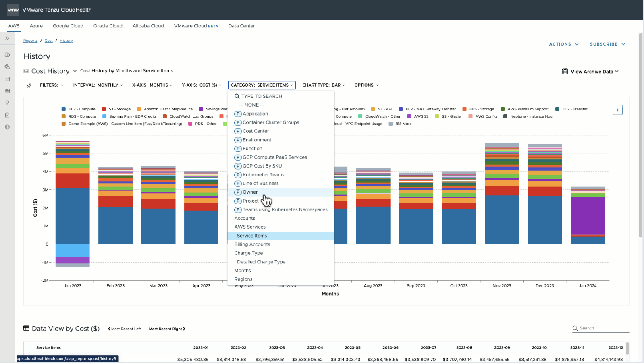This screenshot has height=364, width=644.
Task: Click the Data View search field
Action: [x=600, y=328]
